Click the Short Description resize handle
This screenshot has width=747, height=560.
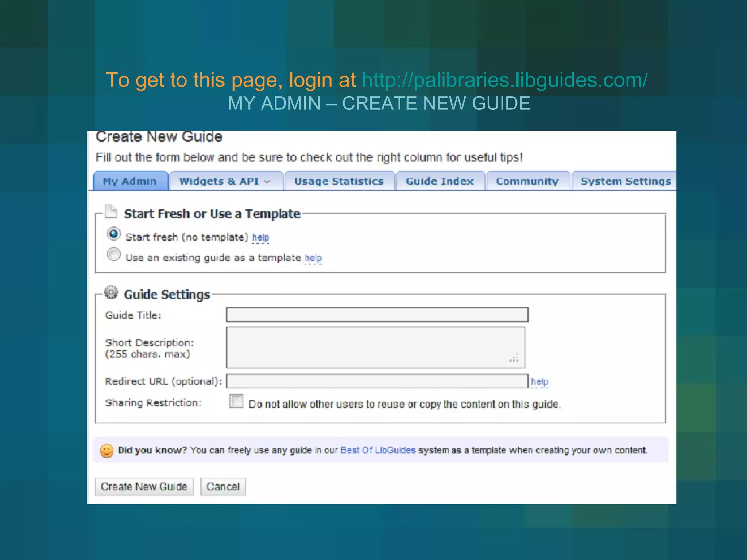pos(514,358)
